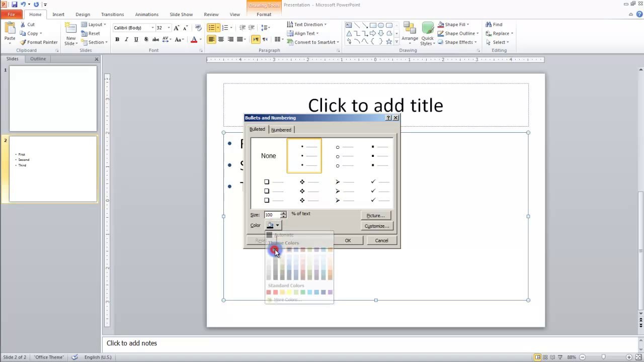Click the Grow Font icon
Image resolution: width=644 pixels, height=362 pixels.
pyautogui.click(x=177, y=28)
